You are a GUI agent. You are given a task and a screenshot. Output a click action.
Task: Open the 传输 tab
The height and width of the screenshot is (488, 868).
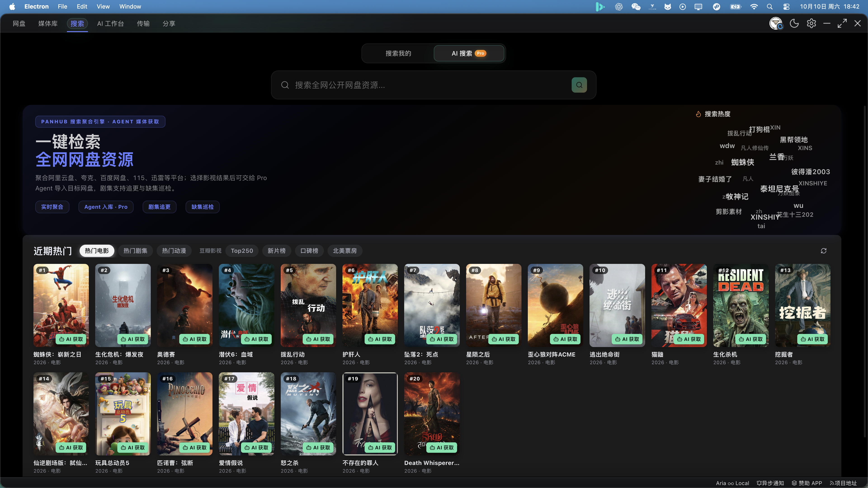(x=143, y=23)
